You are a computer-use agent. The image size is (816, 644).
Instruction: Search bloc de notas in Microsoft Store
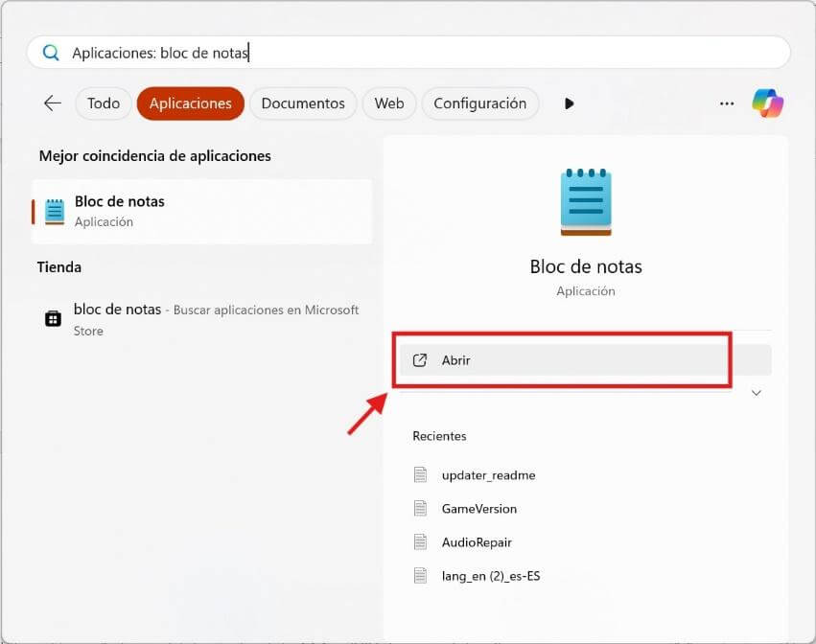tap(201, 320)
